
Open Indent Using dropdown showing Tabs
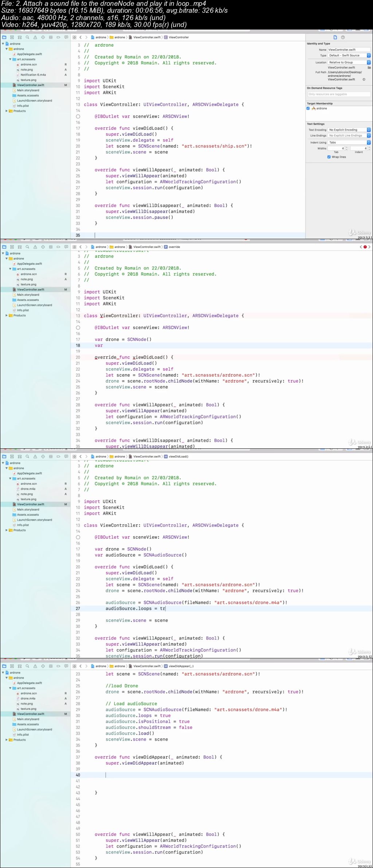point(349,143)
